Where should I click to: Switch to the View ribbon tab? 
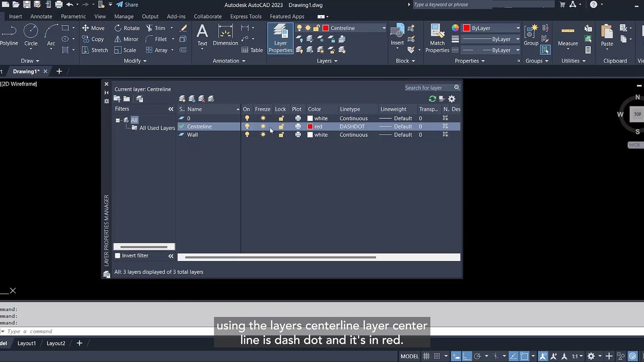pos(100,17)
